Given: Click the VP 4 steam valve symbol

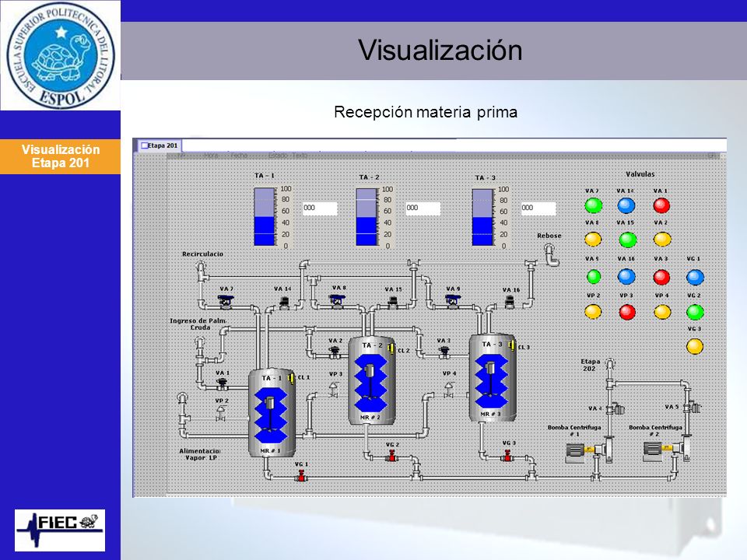Looking at the screenshot, I should pyautogui.click(x=448, y=390).
